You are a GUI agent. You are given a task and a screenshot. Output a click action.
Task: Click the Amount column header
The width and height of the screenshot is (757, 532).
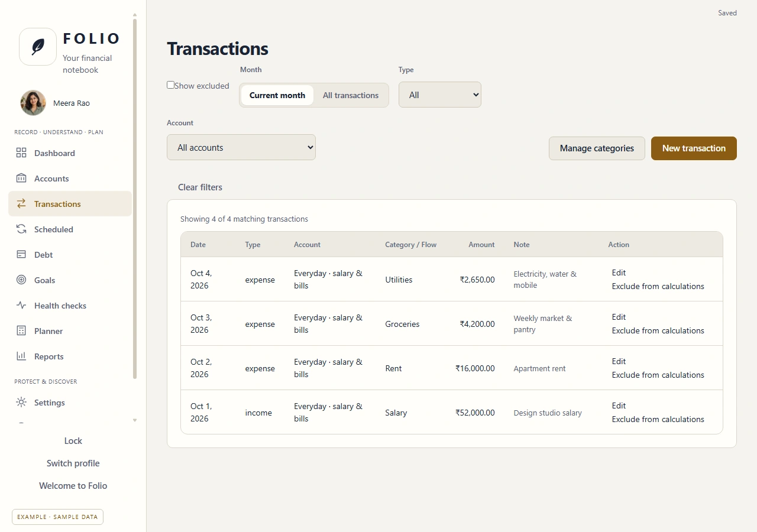point(481,245)
